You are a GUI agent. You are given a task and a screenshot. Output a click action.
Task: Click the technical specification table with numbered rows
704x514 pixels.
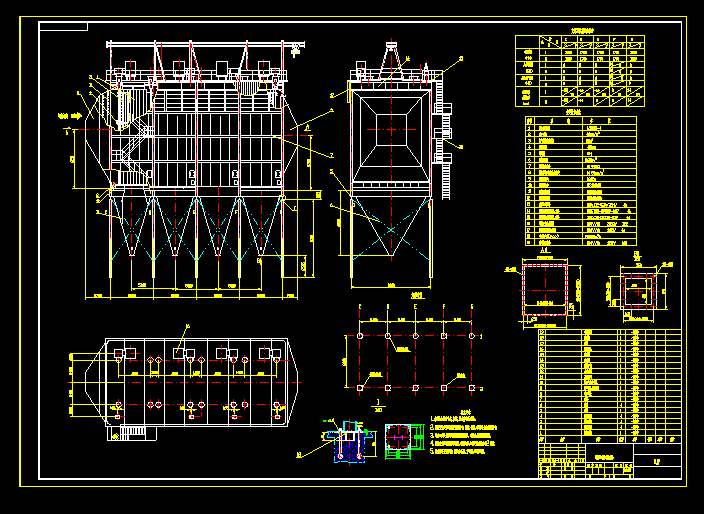point(581,181)
